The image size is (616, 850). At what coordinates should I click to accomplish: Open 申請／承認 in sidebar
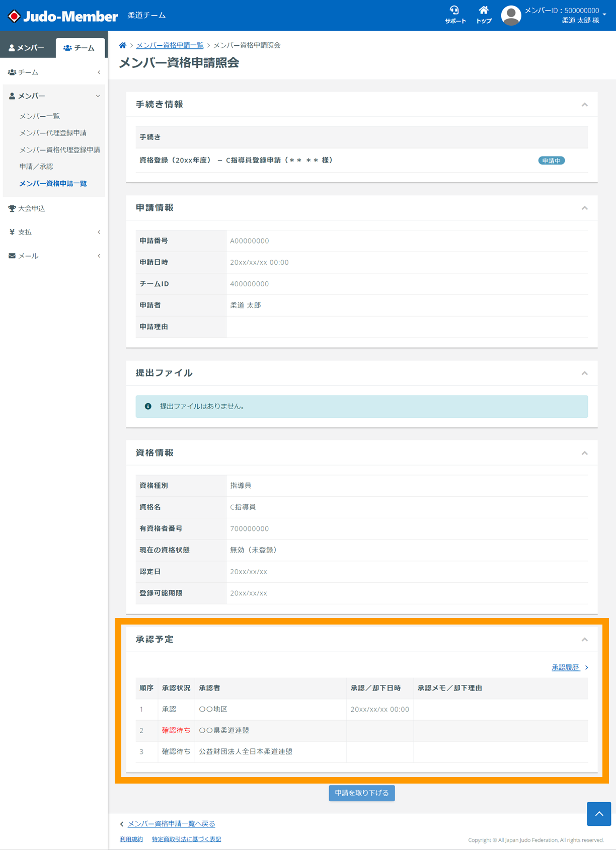(36, 167)
